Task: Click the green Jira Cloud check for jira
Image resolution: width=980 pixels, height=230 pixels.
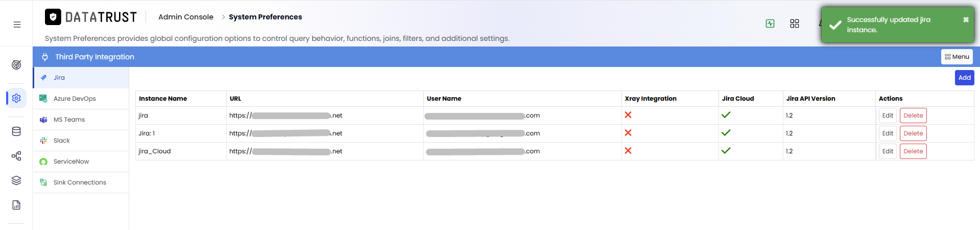Action: 726,115
